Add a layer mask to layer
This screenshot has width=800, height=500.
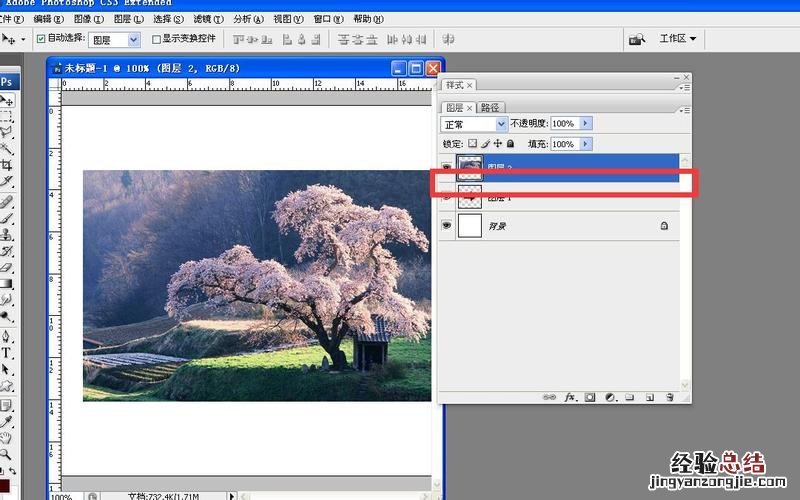(x=590, y=397)
